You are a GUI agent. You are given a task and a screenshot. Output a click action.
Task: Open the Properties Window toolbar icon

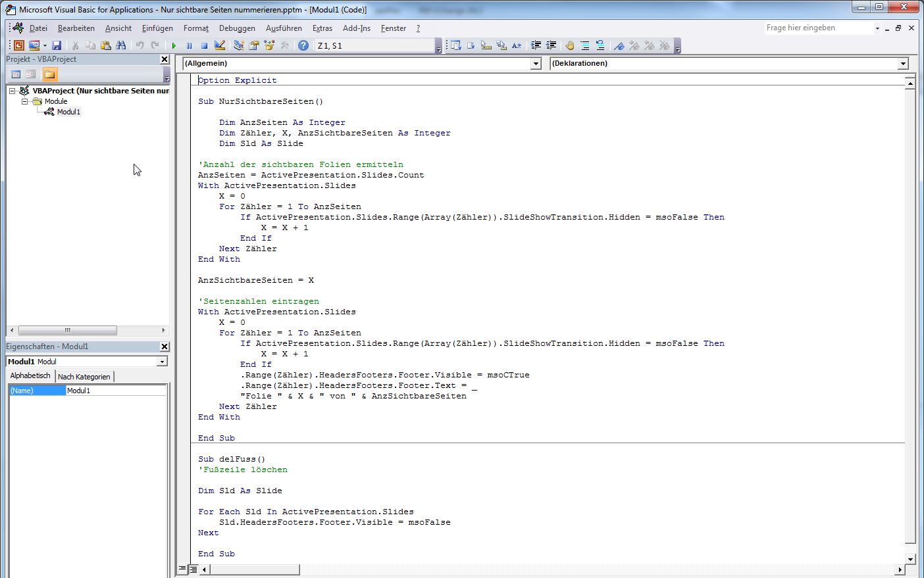coord(253,45)
